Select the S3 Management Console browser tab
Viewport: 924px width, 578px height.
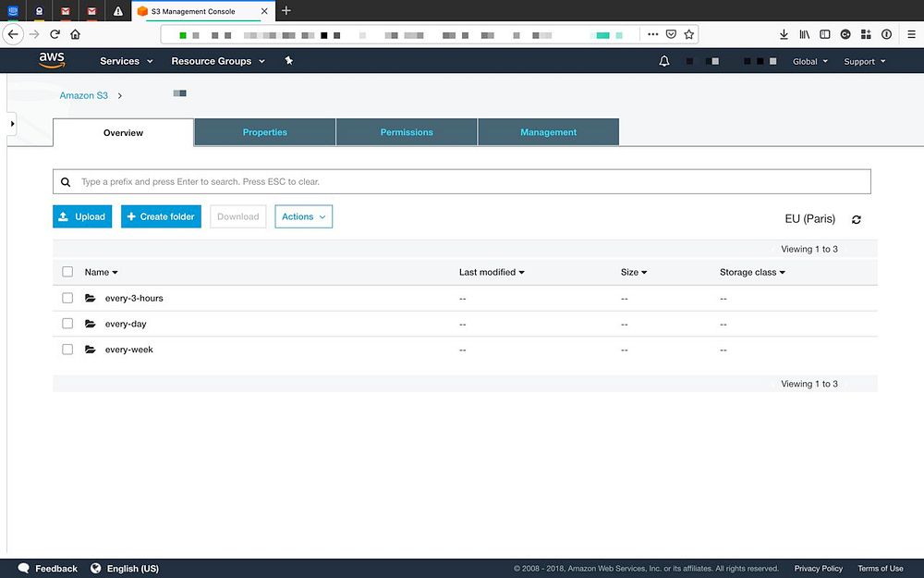pos(203,11)
